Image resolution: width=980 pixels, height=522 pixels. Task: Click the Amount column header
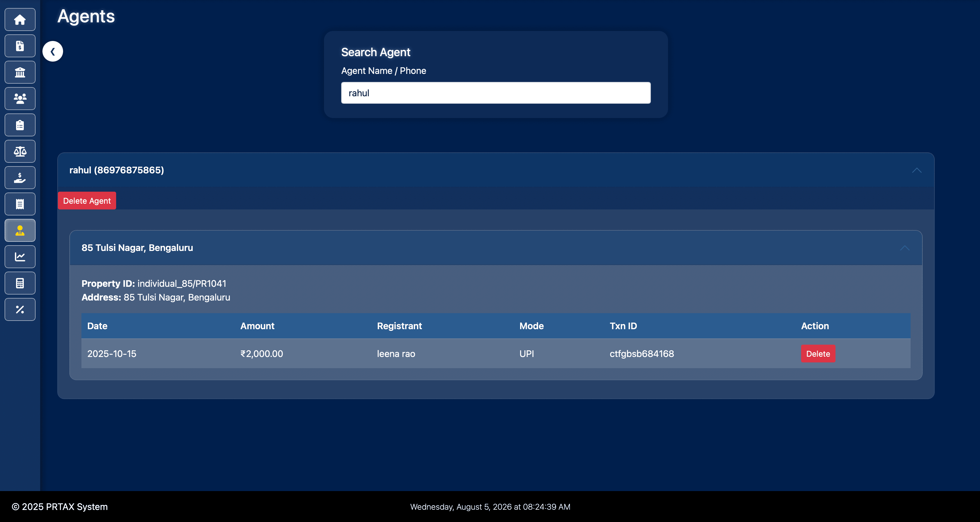(257, 326)
